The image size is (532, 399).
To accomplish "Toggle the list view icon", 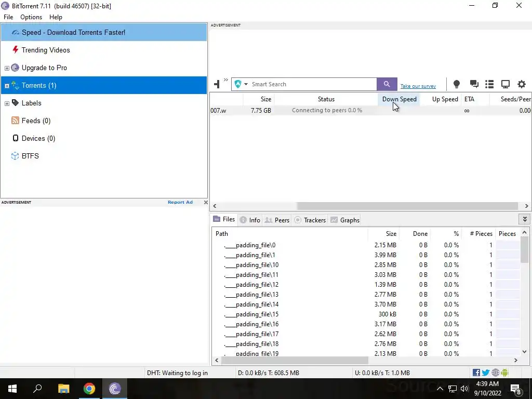I will tap(489, 84).
